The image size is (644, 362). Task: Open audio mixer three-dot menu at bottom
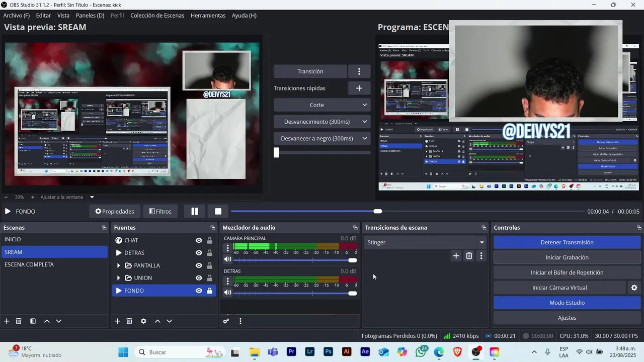tap(240, 321)
